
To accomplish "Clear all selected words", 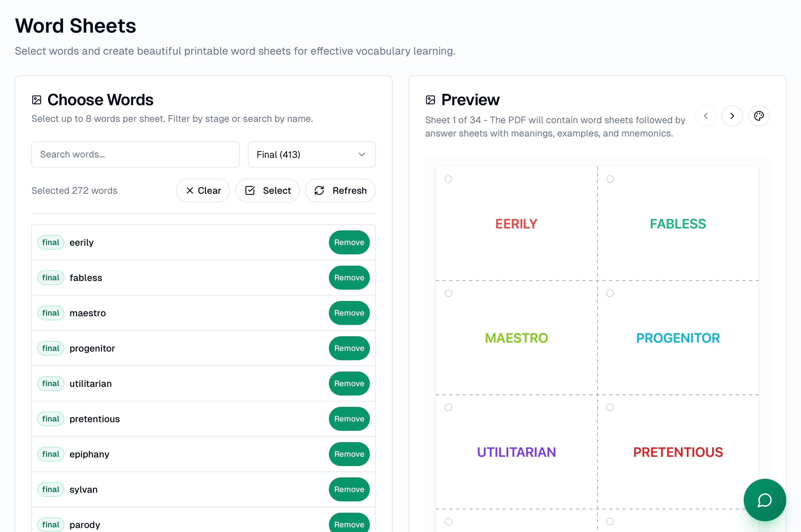I will coord(203,190).
